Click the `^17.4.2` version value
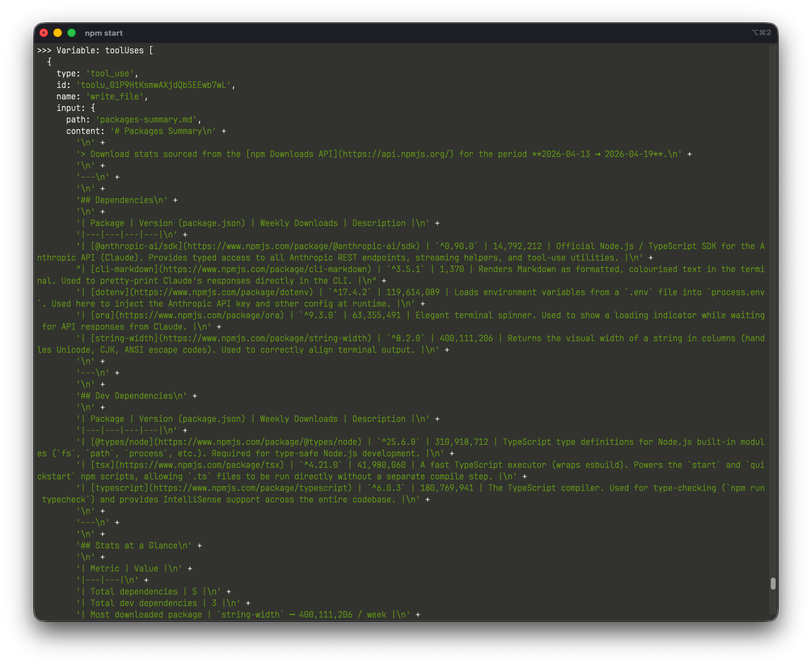 coord(350,292)
